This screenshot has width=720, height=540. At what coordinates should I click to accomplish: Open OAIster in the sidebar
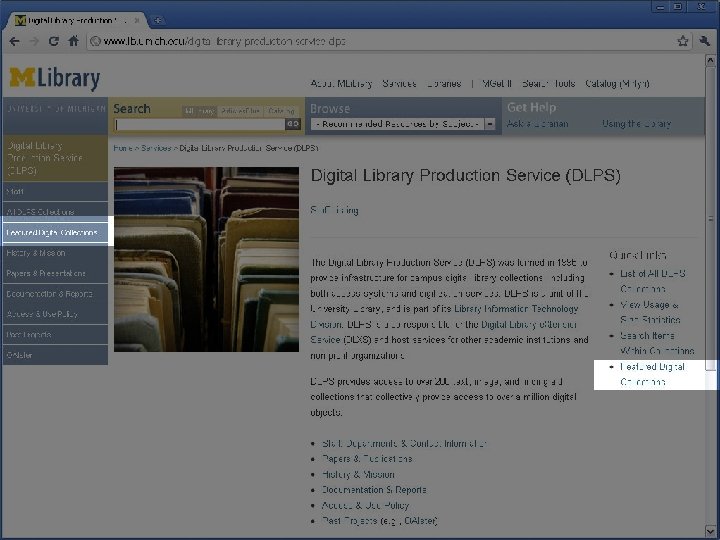pos(55,355)
